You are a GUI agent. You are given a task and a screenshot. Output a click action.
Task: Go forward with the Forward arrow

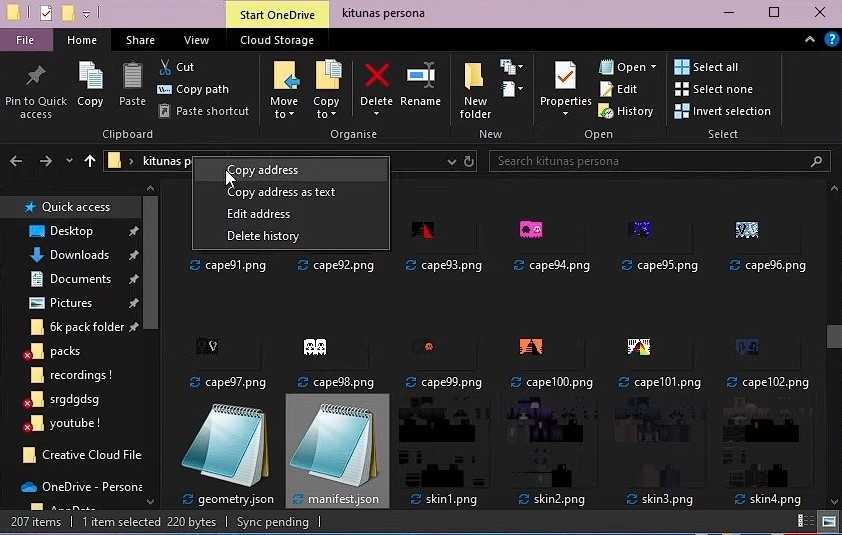(46, 161)
